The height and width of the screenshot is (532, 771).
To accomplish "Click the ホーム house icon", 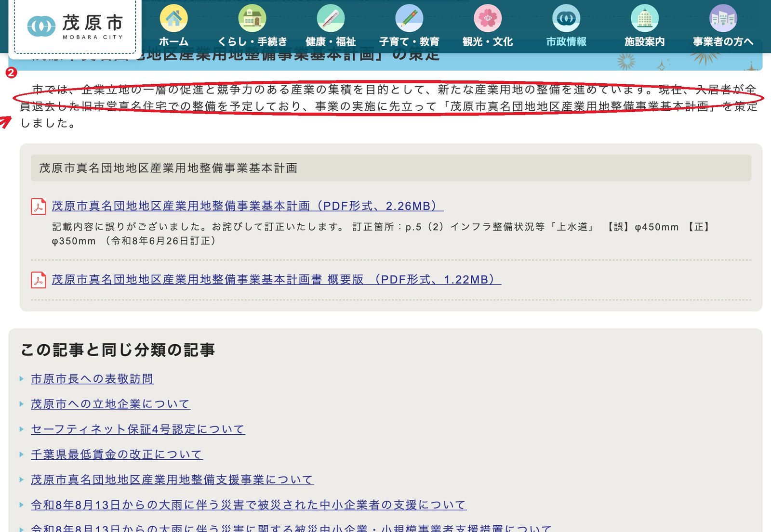I will click(x=173, y=18).
